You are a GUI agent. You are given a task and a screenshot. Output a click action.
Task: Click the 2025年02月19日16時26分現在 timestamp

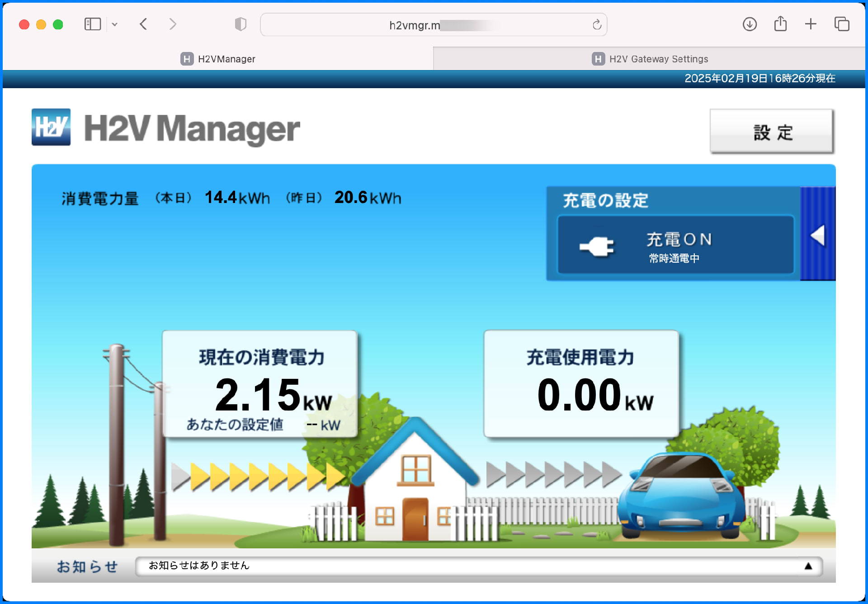pyautogui.click(x=759, y=78)
